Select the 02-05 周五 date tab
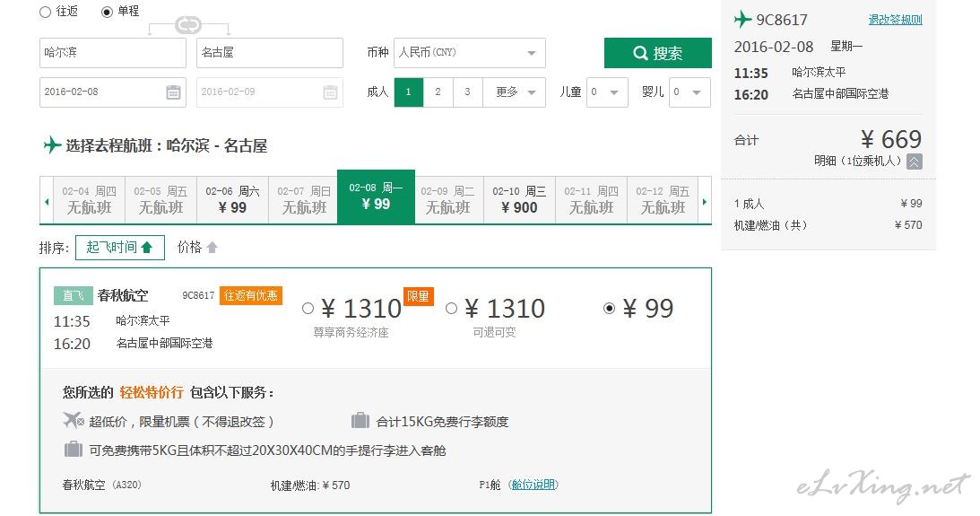 click(x=160, y=200)
